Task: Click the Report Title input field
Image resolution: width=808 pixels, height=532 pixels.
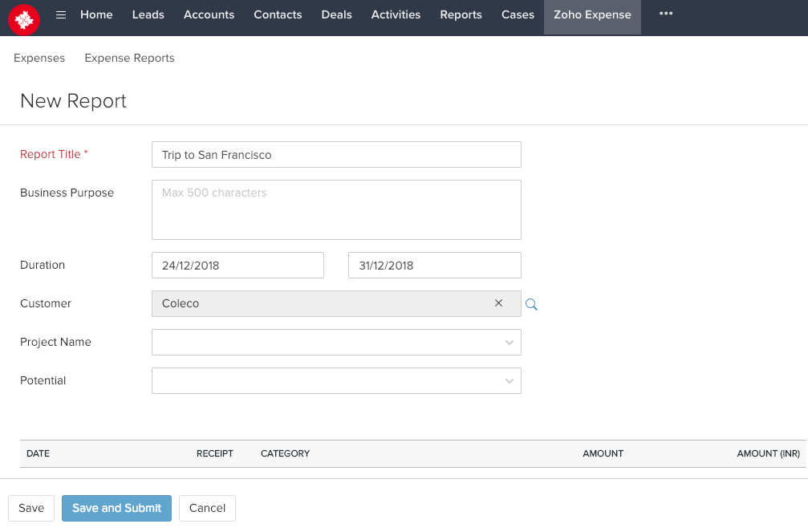Action: click(336, 155)
